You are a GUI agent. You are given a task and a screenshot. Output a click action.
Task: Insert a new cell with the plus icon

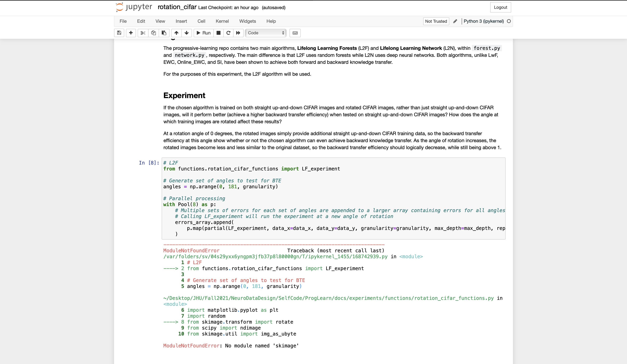coord(131,33)
